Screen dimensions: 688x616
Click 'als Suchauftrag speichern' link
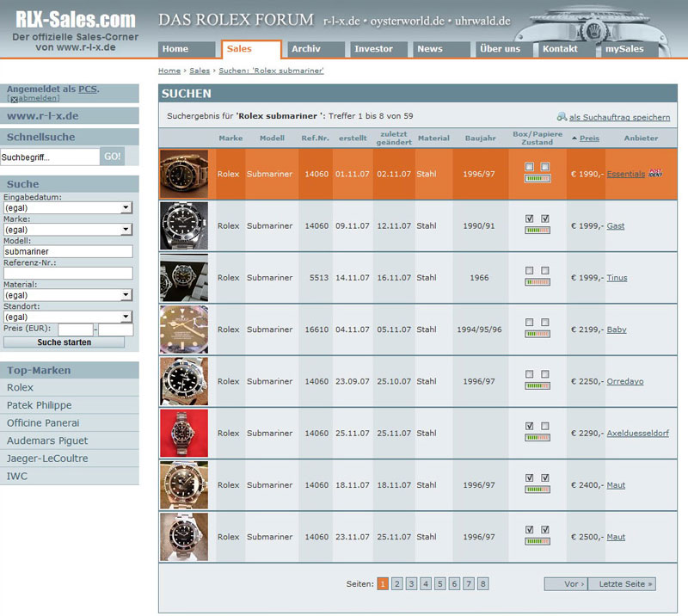pyautogui.click(x=619, y=117)
